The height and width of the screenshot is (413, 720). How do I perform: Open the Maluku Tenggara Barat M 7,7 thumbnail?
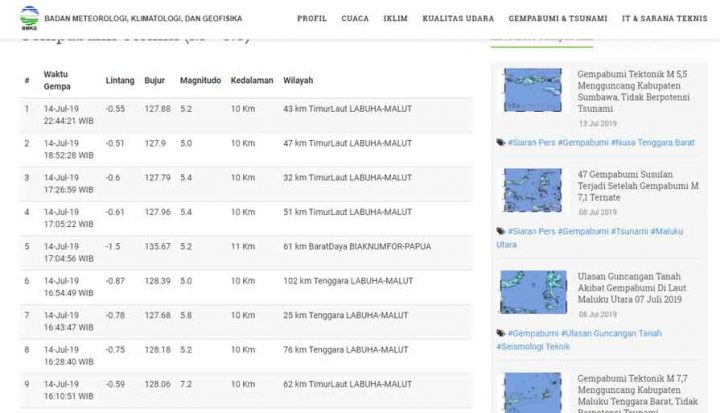[532, 392]
